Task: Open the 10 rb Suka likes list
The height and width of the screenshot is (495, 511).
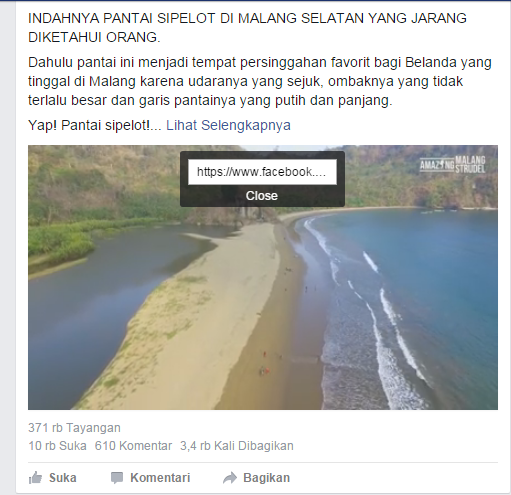Action: [57, 446]
